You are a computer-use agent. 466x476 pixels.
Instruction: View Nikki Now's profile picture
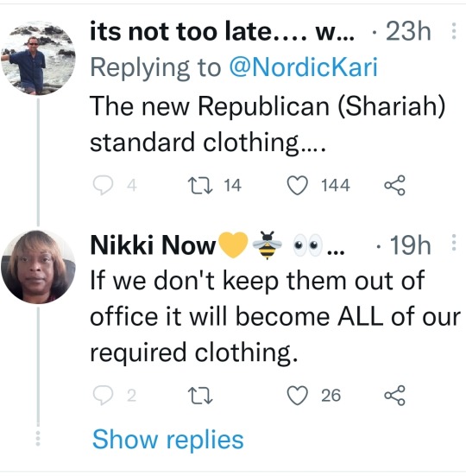[38, 267]
